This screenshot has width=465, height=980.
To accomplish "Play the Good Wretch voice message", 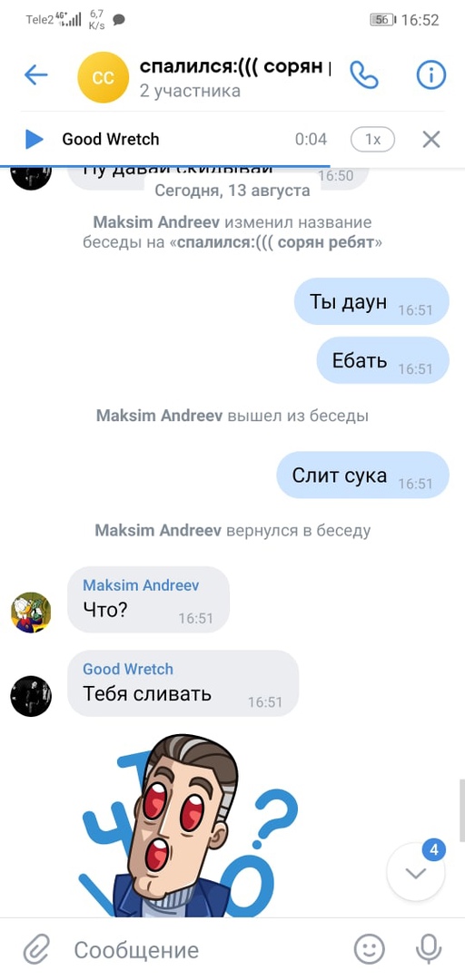I will (x=34, y=140).
